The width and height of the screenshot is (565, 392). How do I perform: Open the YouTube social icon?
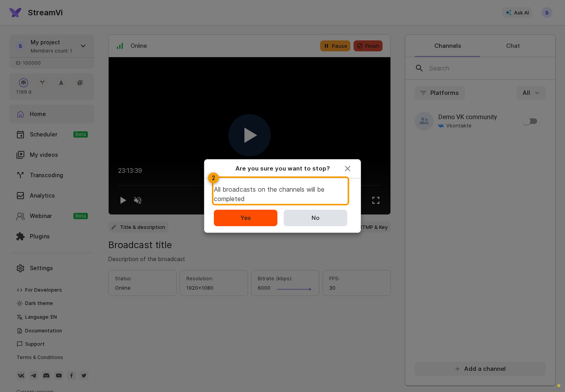(x=59, y=376)
